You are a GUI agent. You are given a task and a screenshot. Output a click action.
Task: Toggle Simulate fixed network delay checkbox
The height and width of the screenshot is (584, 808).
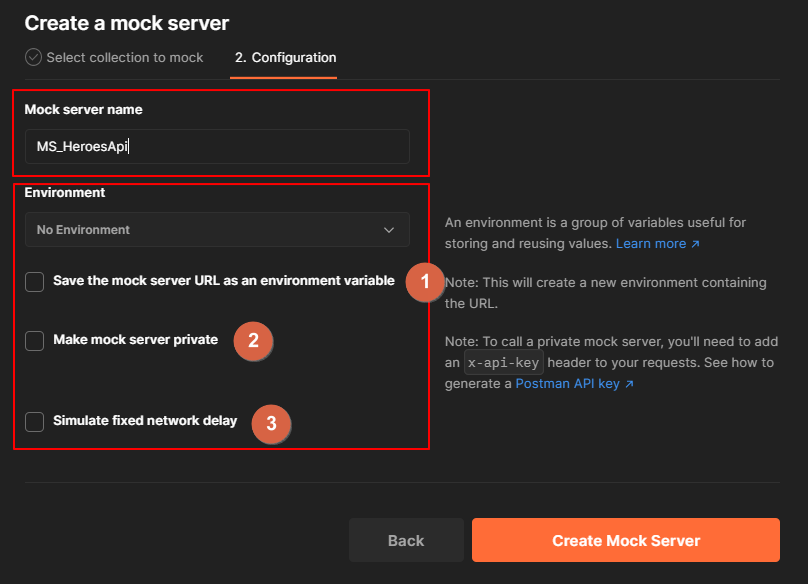click(35, 422)
